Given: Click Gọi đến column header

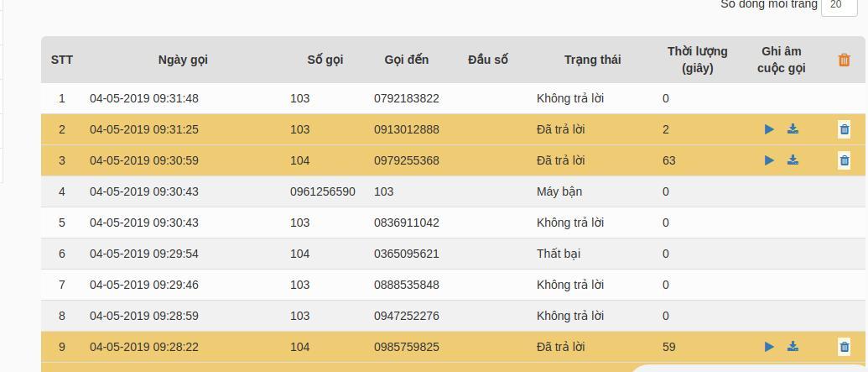Looking at the screenshot, I should (x=406, y=60).
